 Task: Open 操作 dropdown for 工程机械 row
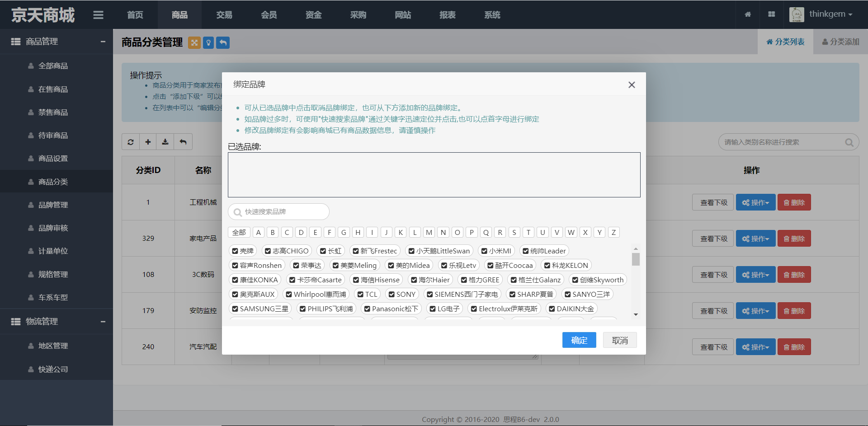(x=755, y=202)
